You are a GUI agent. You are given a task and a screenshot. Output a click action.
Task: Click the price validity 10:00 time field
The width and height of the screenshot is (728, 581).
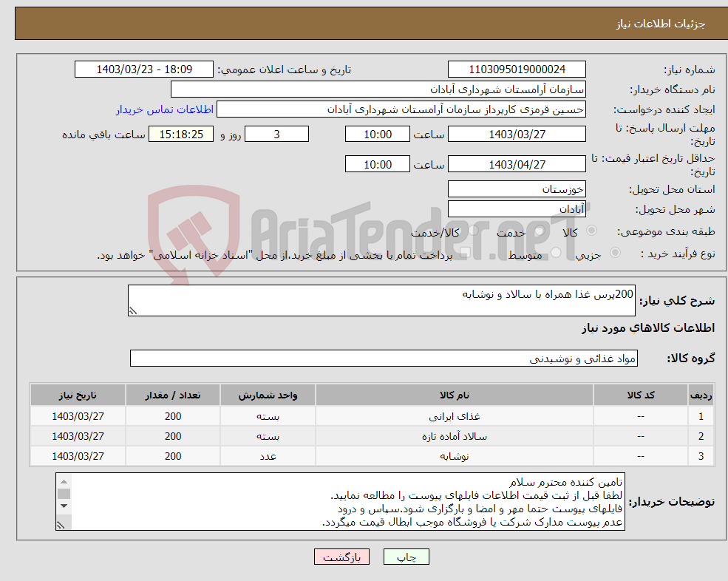tap(378, 164)
